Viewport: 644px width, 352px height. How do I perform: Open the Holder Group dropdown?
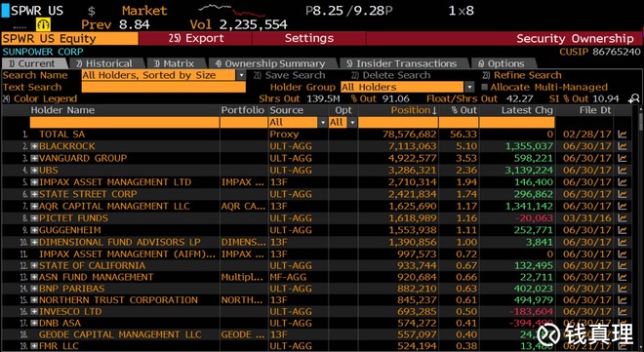(x=469, y=87)
